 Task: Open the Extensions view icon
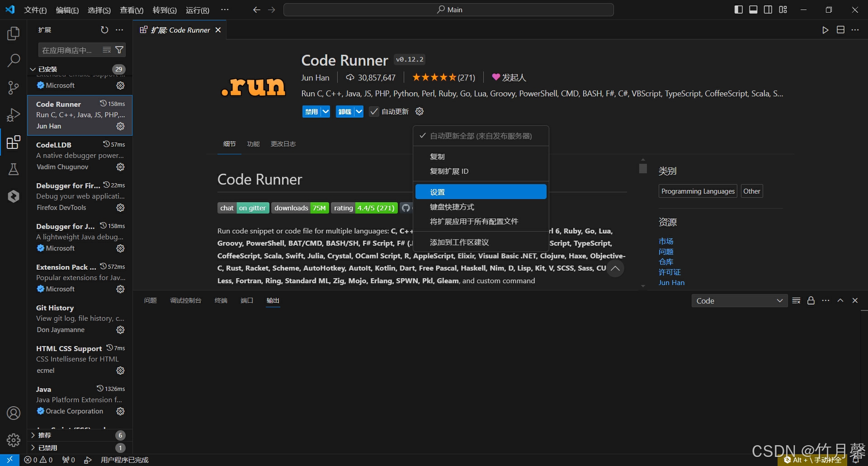14,142
